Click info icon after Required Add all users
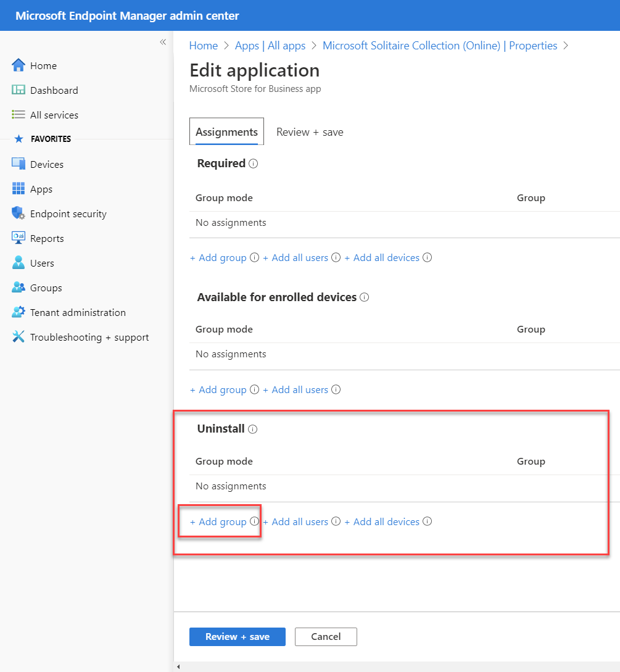620x672 pixels. tap(336, 257)
